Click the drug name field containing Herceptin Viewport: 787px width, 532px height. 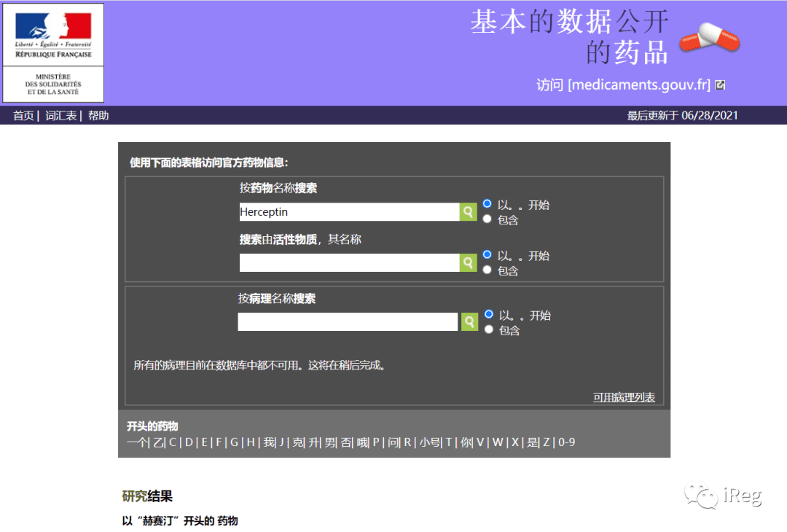pyautogui.click(x=349, y=212)
